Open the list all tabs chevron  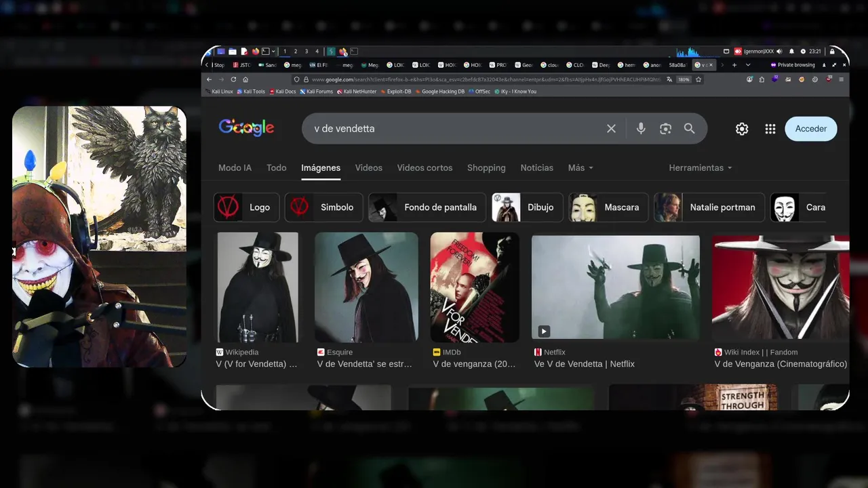(x=748, y=65)
